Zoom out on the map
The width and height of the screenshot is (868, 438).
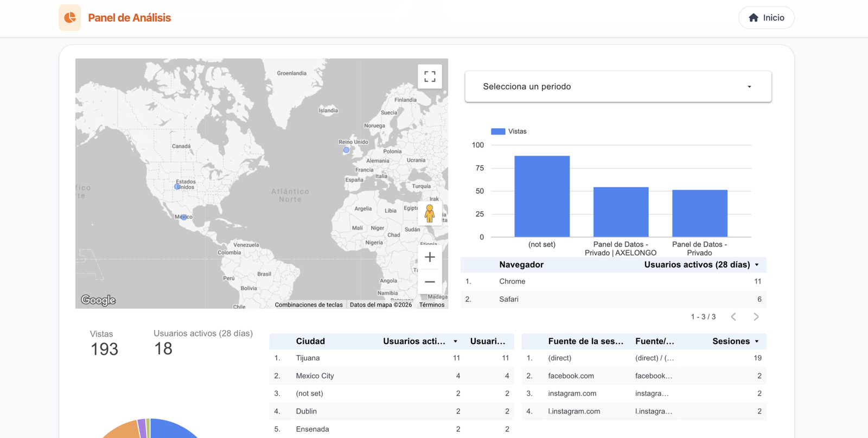pyautogui.click(x=430, y=282)
